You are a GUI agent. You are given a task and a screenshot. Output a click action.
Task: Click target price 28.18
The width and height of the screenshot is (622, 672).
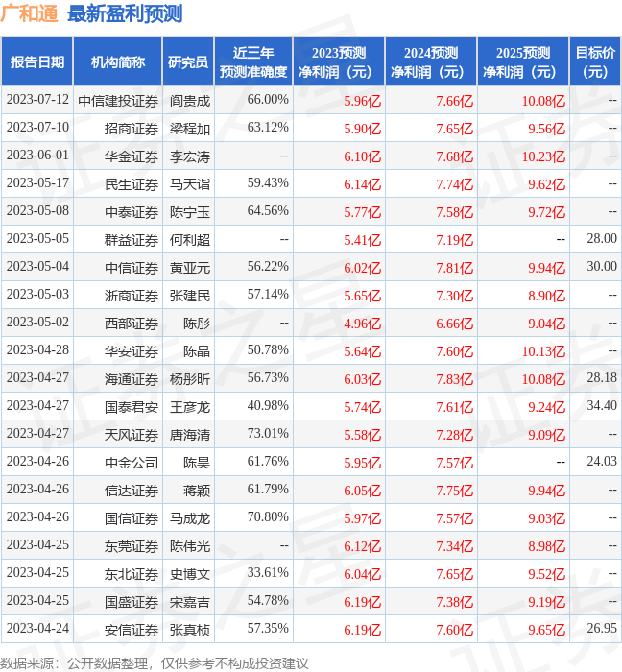(602, 377)
